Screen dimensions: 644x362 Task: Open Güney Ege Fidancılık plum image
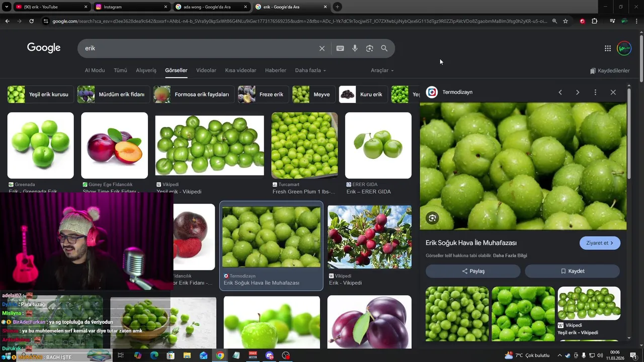[114, 145]
